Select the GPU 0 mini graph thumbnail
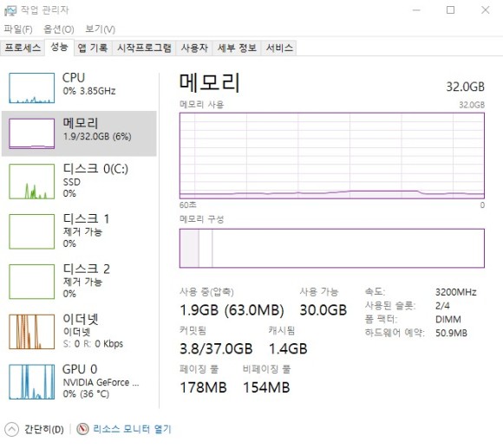 (x=32, y=381)
